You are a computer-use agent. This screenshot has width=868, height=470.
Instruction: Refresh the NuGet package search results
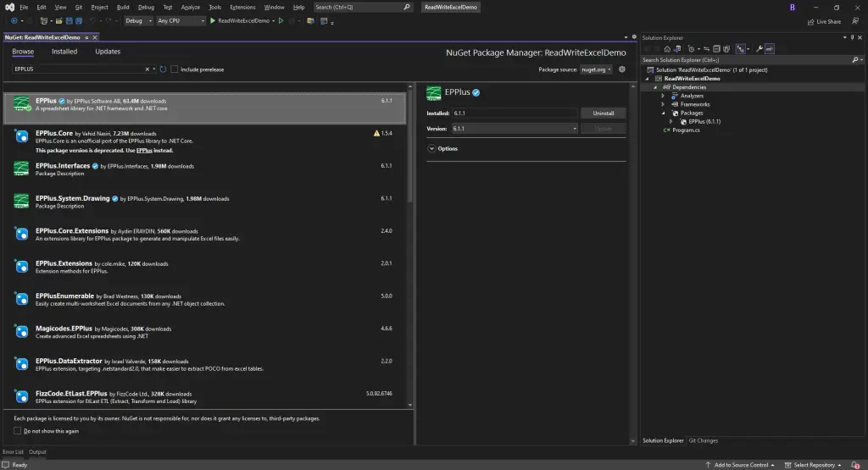pyautogui.click(x=164, y=69)
